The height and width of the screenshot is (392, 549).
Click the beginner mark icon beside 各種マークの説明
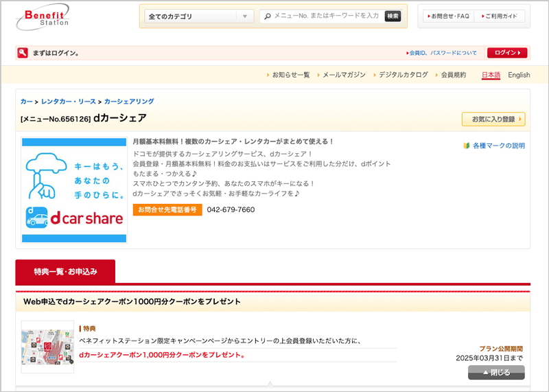(x=466, y=146)
